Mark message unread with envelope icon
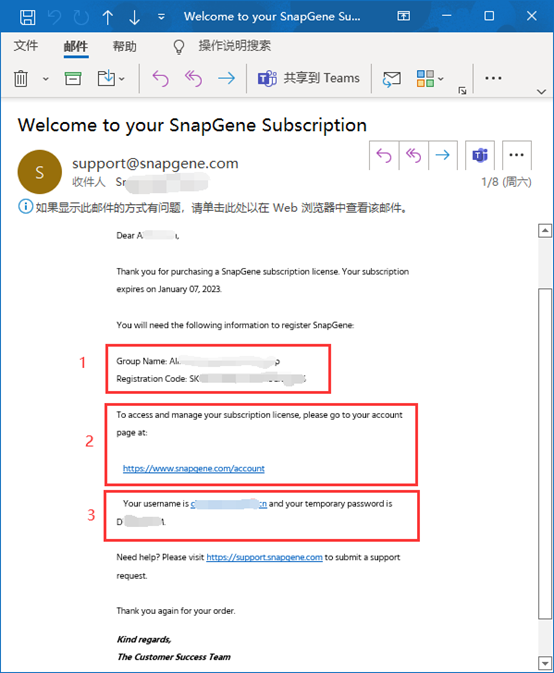 pyautogui.click(x=391, y=79)
